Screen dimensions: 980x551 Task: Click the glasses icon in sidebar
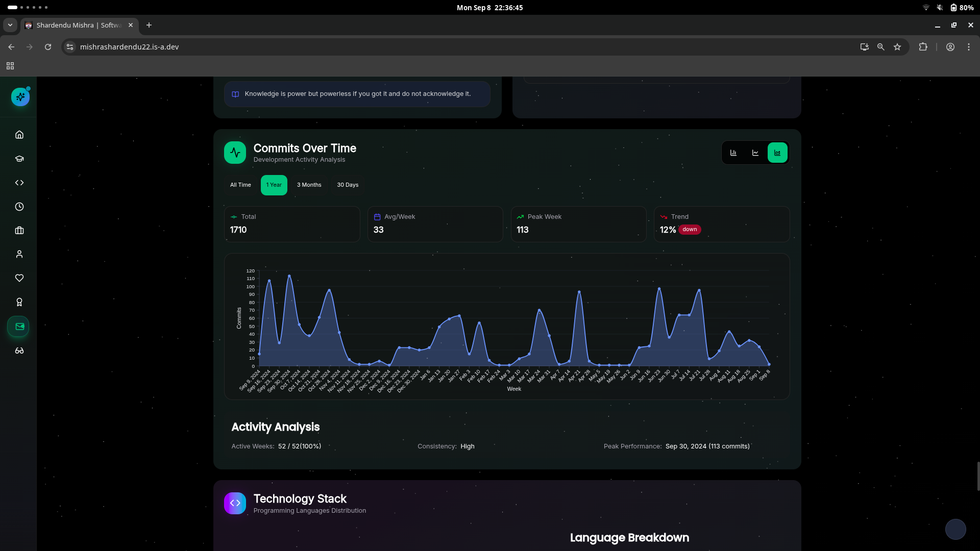pos(19,350)
